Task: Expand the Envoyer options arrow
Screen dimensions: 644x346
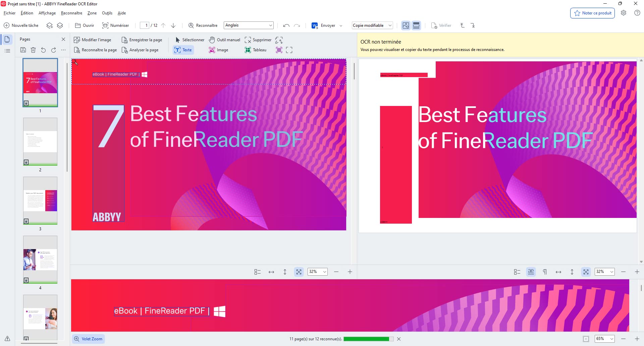Action: [341, 25]
